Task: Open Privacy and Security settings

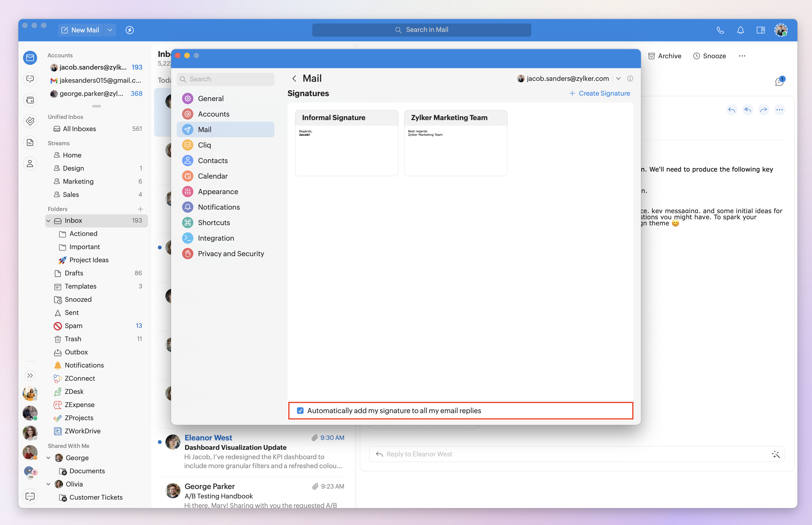Action: tap(231, 254)
